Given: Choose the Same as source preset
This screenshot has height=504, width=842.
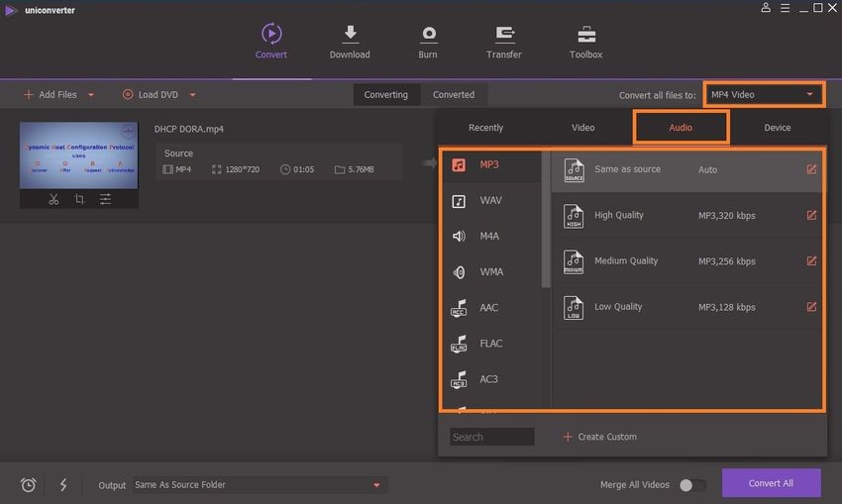Looking at the screenshot, I should pos(686,169).
